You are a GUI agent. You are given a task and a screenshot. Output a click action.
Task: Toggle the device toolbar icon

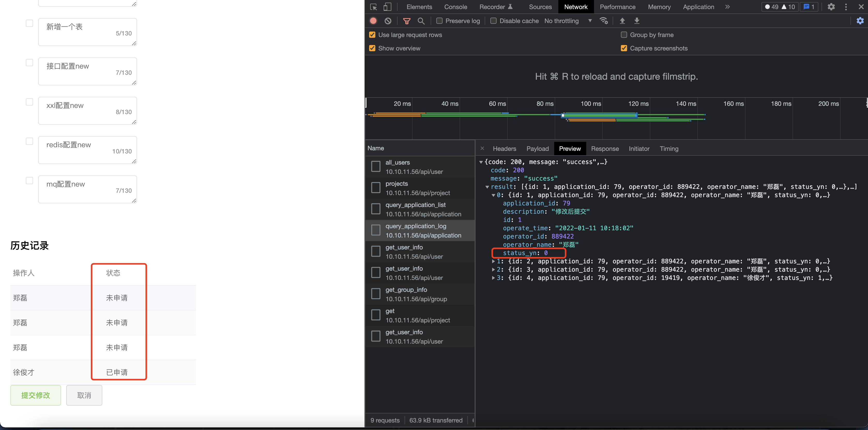click(x=387, y=7)
